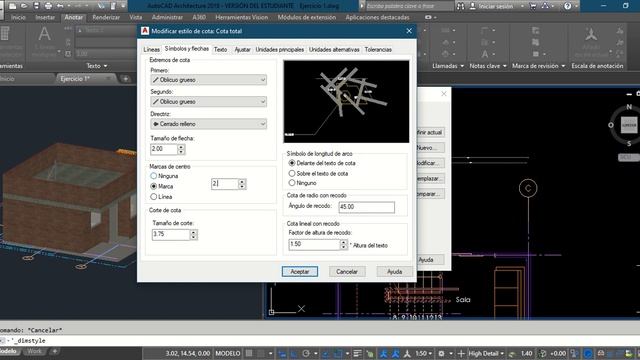Viewport: 640px width, 360px height.
Task: Expand the Llamadas ribbon panel
Action: point(448,66)
